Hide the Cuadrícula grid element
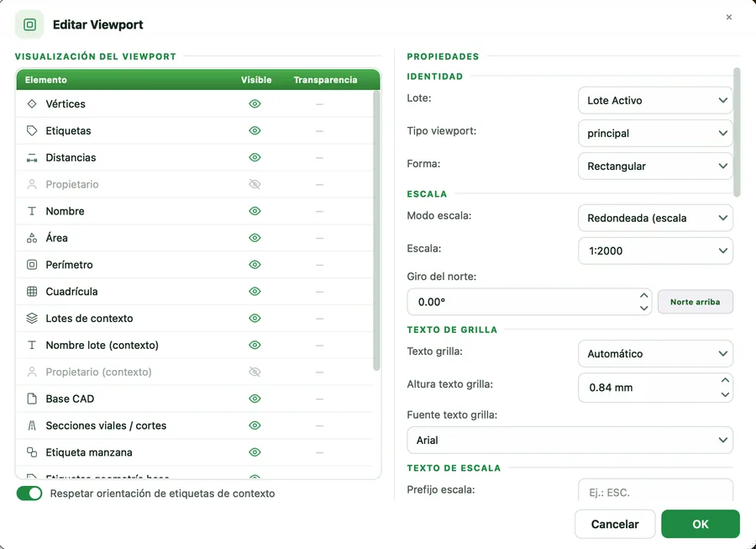The width and height of the screenshot is (756, 549). click(255, 292)
